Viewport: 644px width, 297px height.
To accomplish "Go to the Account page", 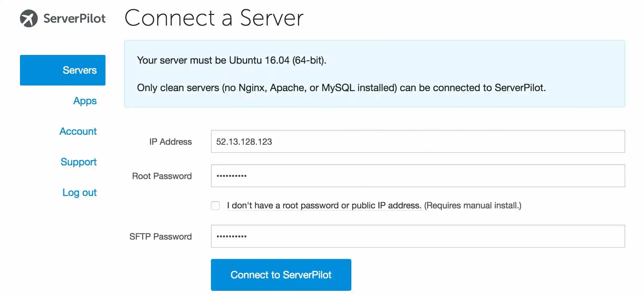I will click(x=78, y=131).
